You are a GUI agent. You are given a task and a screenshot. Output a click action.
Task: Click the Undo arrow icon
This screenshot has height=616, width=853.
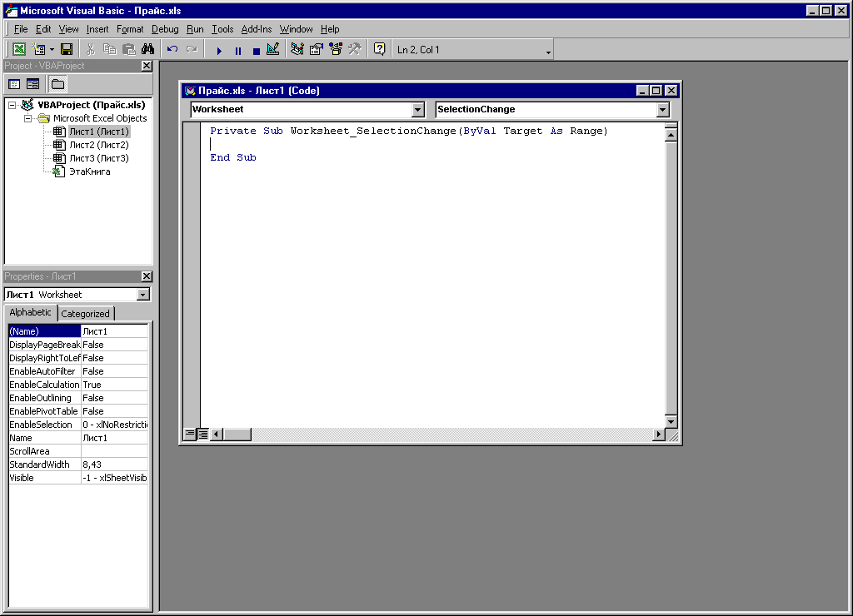click(x=172, y=49)
